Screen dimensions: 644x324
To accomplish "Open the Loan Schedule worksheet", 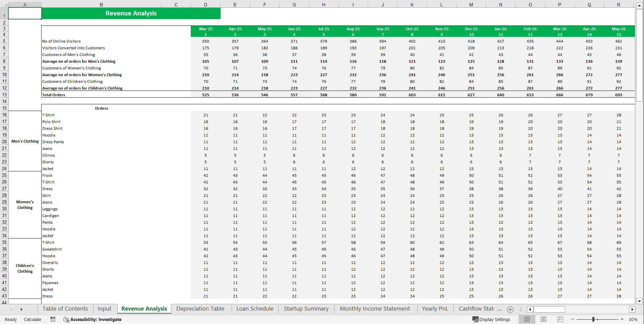I will click(x=254, y=309).
